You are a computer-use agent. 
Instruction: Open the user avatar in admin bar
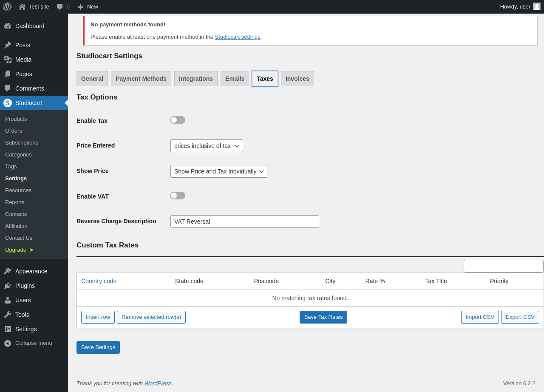coord(537,6)
